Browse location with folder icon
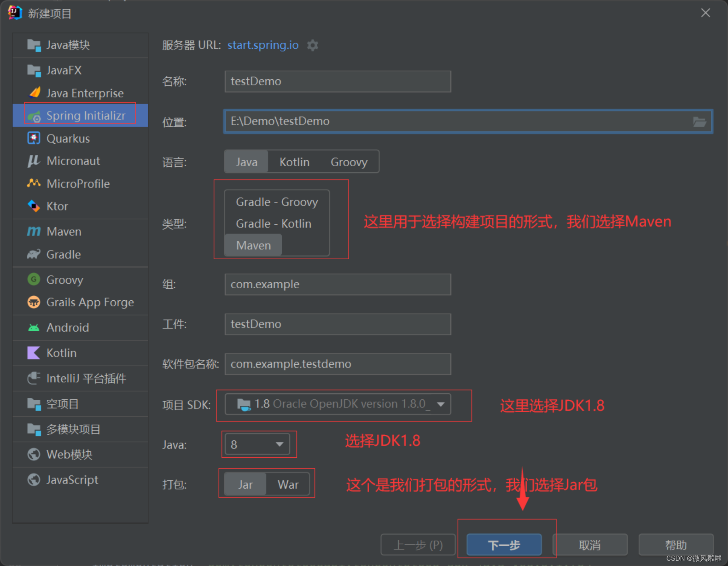 tap(699, 122)
